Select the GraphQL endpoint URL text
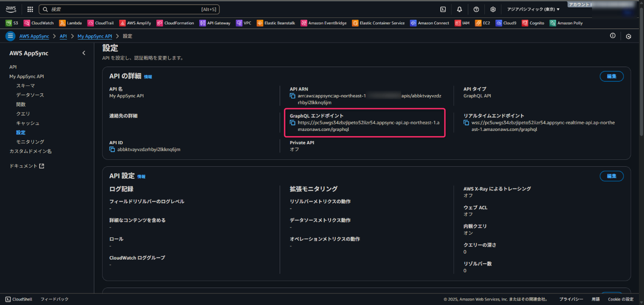The height and width of the screenshot is (305, 644). [x=368, y=126]
